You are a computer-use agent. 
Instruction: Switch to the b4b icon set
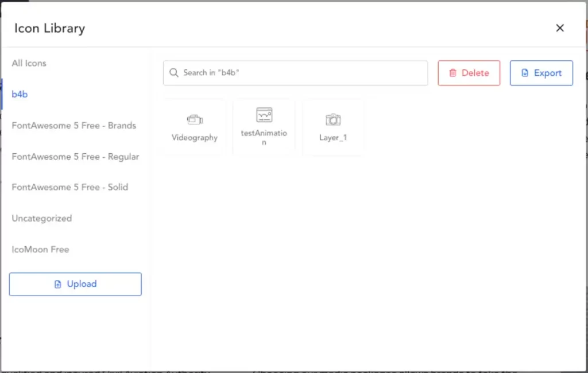(20, 94)
